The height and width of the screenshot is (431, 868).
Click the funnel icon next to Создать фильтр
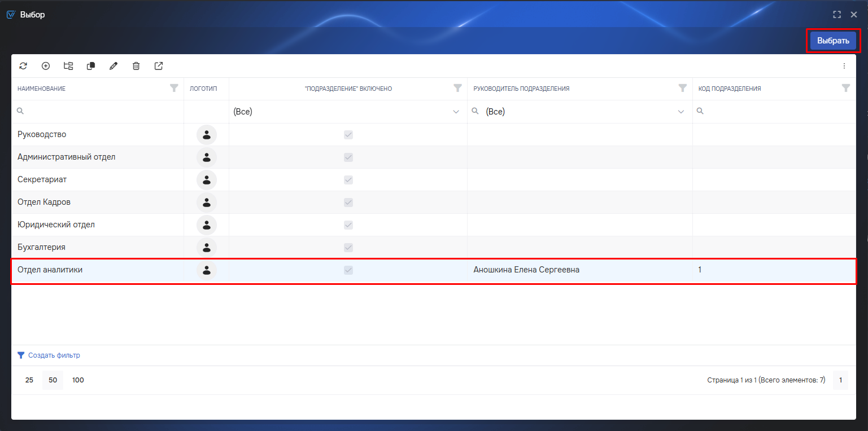click(21, 355)
